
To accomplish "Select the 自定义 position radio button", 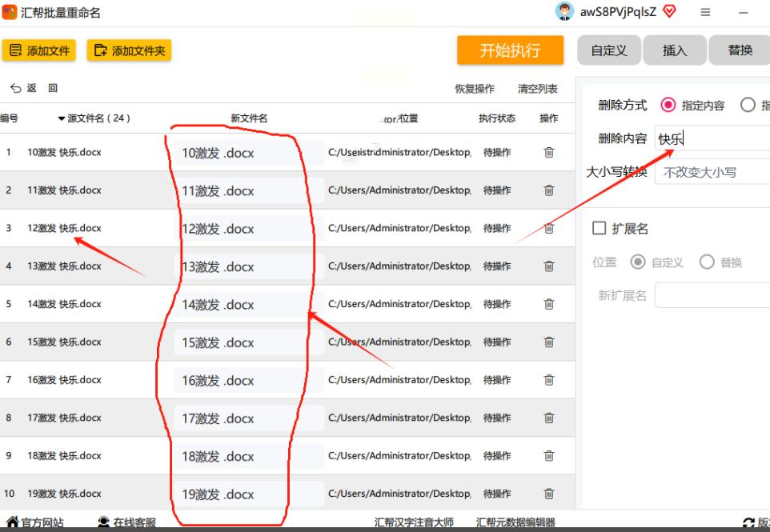I will 638,262.
